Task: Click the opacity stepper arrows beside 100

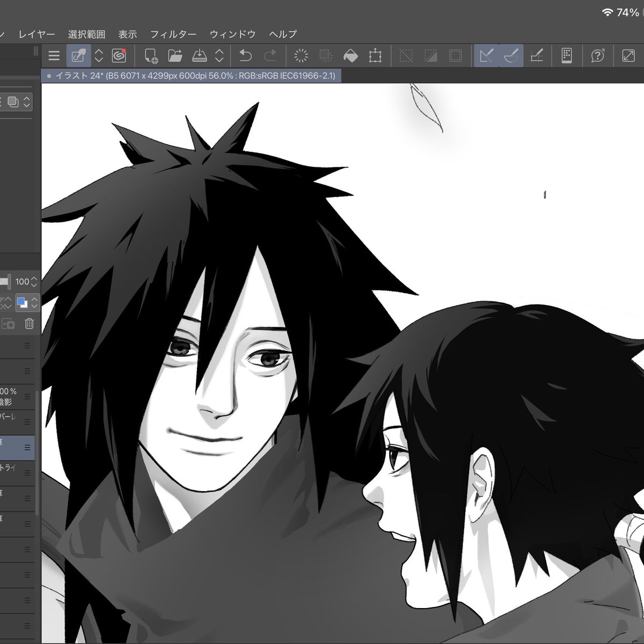Action: (34, 282)
